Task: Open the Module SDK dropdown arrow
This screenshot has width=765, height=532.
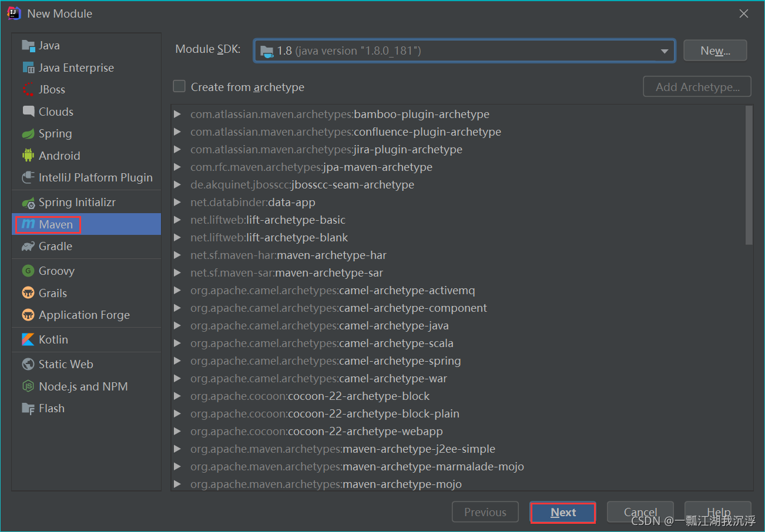Action: click(x=665, y=51)
